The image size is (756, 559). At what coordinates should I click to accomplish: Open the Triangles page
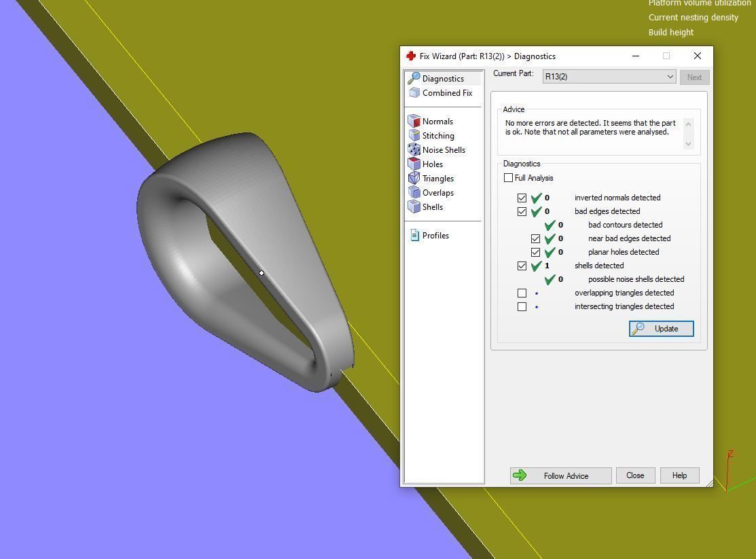pyautogui.click(x=438, y=179)
